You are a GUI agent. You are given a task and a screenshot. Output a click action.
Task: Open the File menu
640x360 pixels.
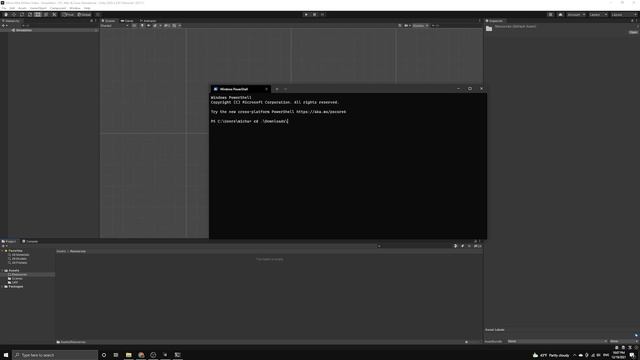[x=4, y=8]
